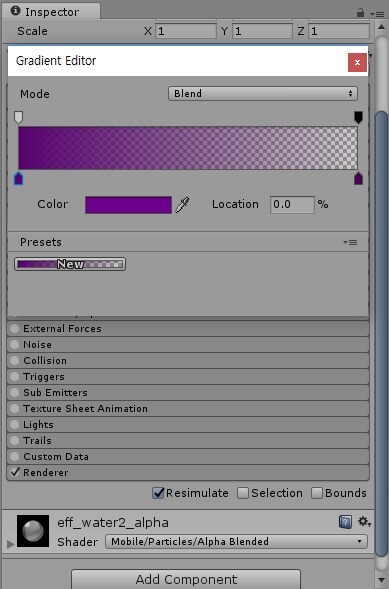
Task: Expand the External Forces module header
Action: [x=188, y=329]
